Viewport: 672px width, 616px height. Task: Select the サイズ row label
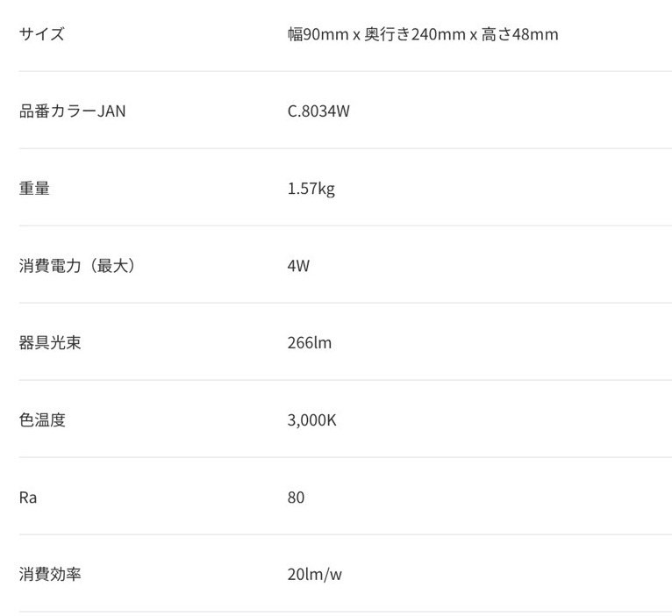point(41,34)
